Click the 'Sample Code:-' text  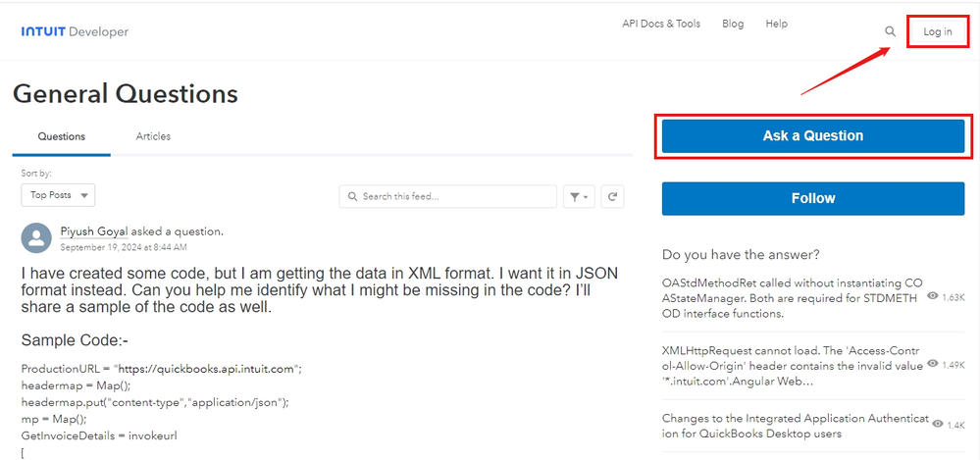75,340
